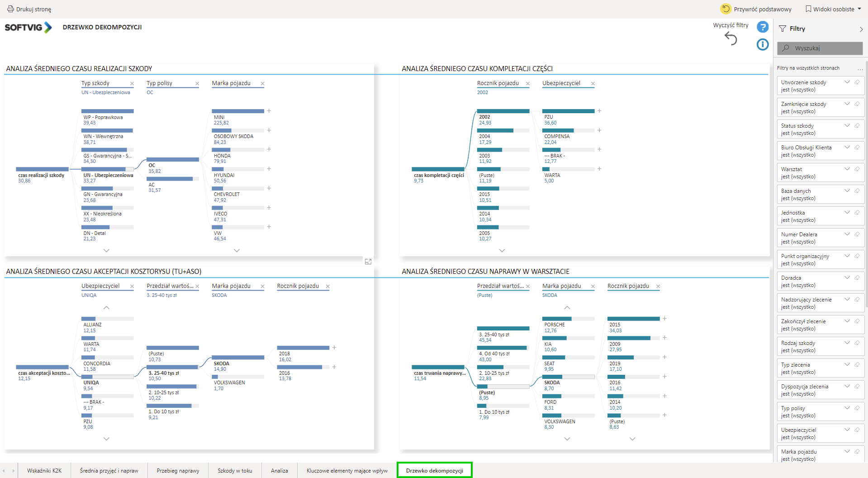Open the Widoki osobiste dropdown
868x478 pixels.
point(833,9)
